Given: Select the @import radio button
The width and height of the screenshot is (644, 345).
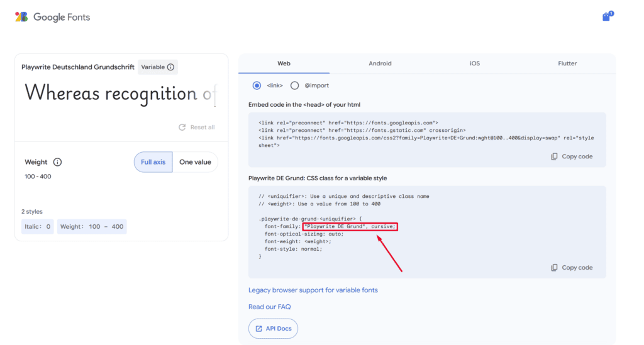Looking at the screenshot, I should (x=294, y=85).
